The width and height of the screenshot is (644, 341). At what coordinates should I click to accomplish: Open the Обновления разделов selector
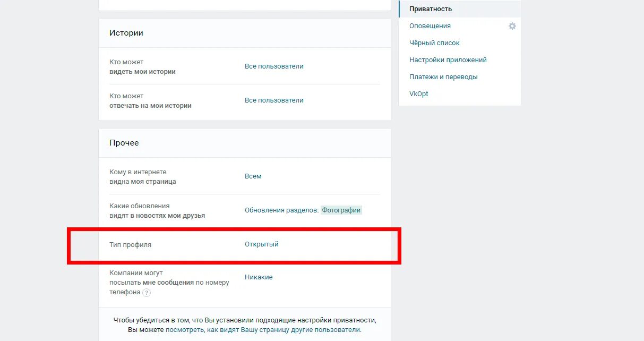coord(281,210)
